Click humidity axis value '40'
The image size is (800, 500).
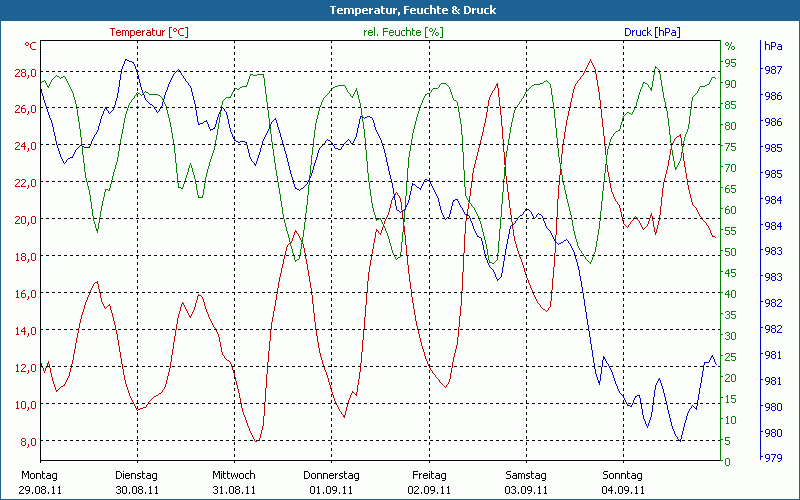[x=731, y=294]
